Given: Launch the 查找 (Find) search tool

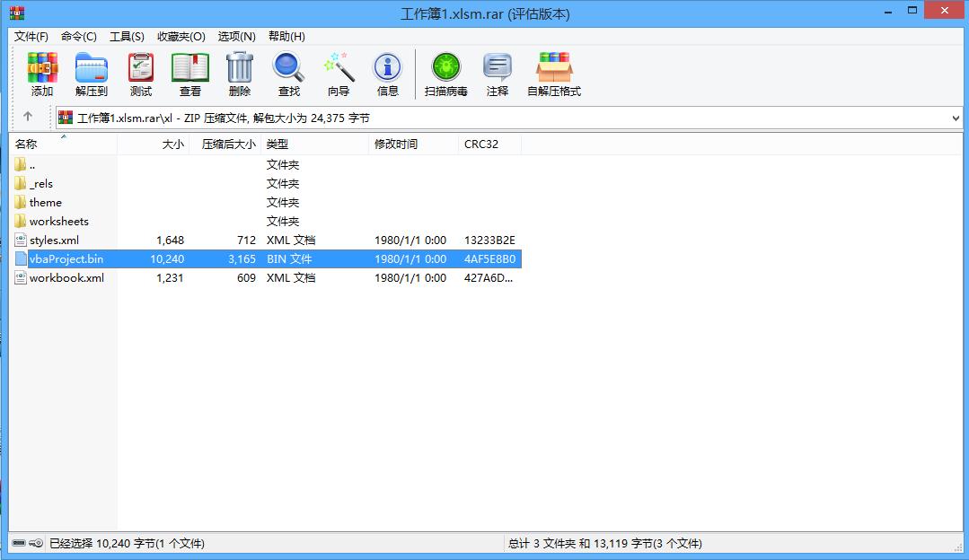Looking at the screenshot, I should point(287,72).
